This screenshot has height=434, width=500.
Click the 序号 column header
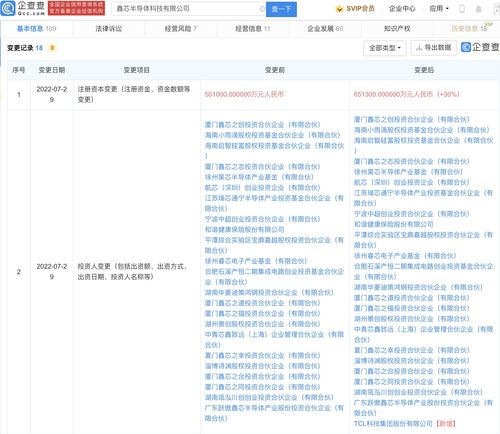[x=19, y=70]
